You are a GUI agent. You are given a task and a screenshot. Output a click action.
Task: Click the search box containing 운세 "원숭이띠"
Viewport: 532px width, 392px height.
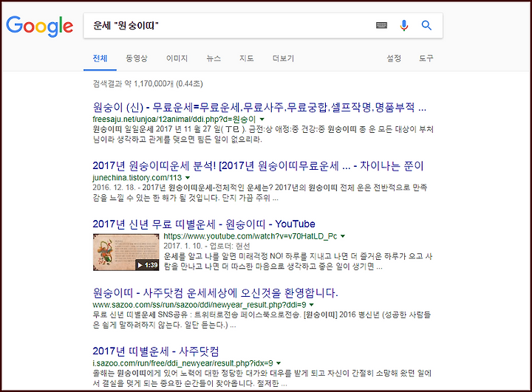(x=263, y=25)
